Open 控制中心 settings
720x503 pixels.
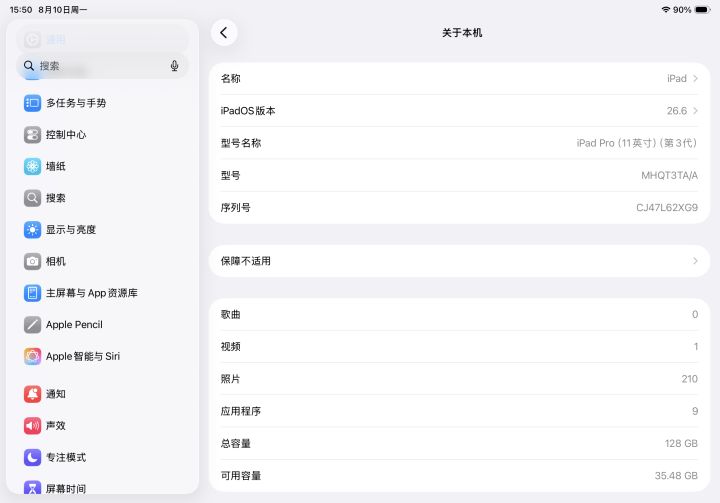[102, 135]
